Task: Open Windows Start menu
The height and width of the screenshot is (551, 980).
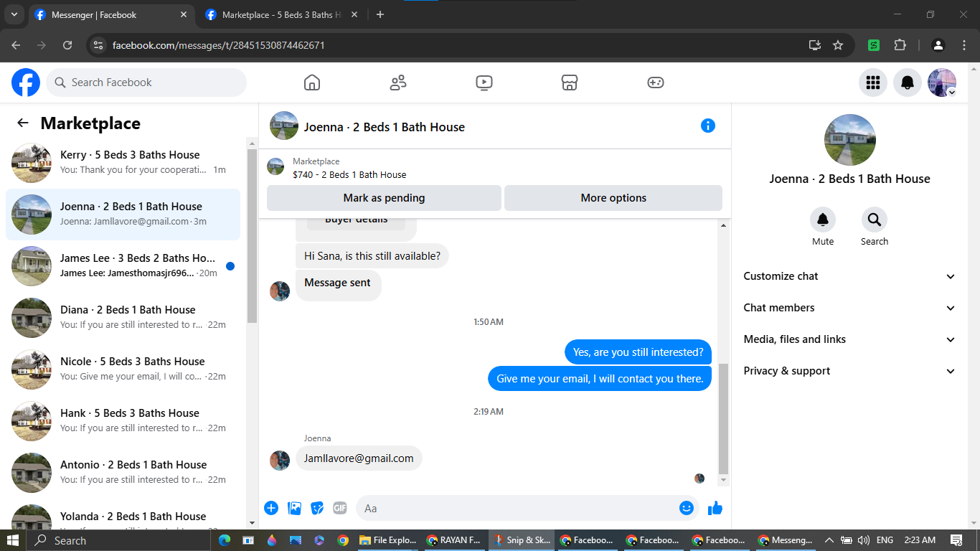Action: [x=13, y=540]
